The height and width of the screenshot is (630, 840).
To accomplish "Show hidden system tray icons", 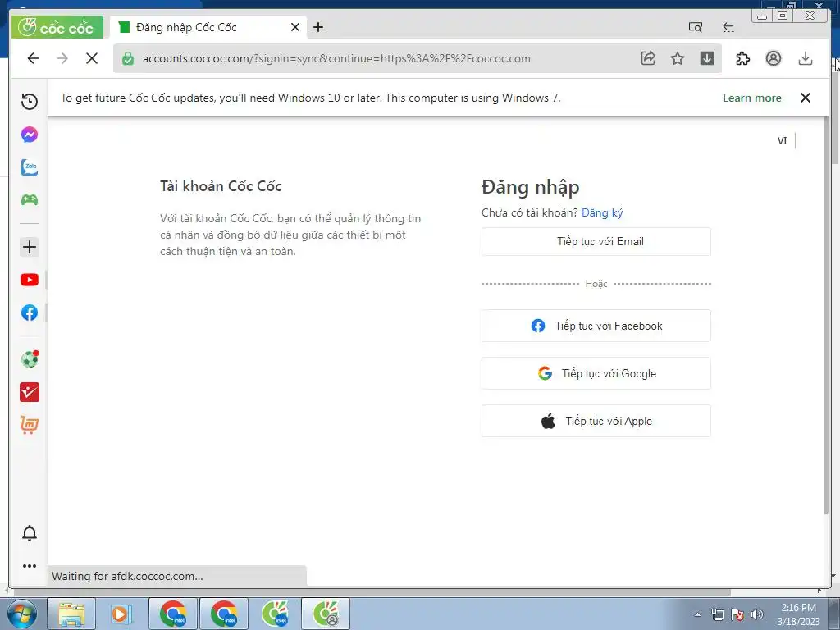I will pyautogui.click(x=697, y=614).
